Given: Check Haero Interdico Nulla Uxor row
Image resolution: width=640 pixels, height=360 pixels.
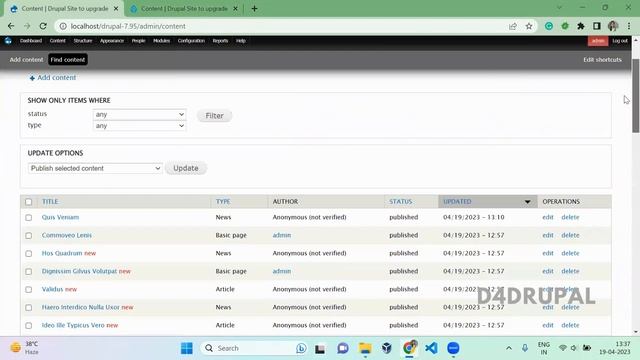Looking at the screenshot, I should coord(29,307).
